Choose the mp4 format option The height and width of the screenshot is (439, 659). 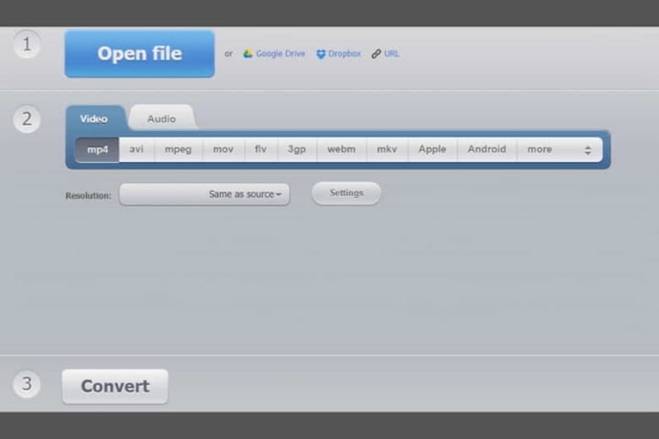pos(97,149)
